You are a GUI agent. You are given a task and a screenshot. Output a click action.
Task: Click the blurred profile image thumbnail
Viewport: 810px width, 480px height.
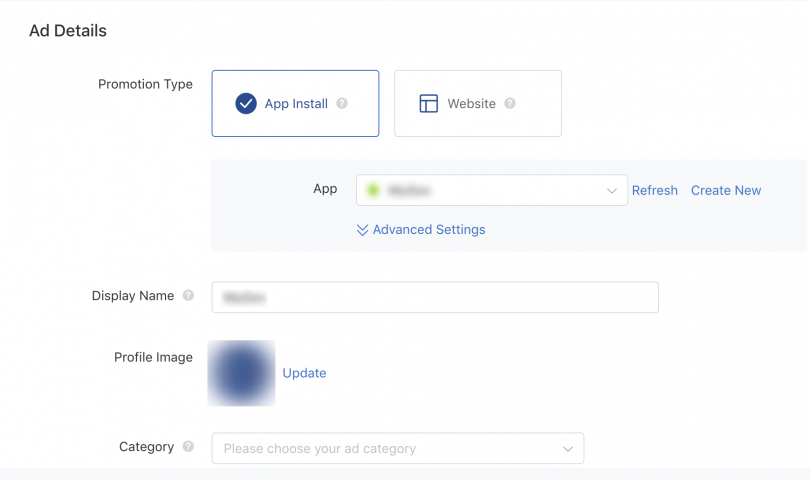241,373
